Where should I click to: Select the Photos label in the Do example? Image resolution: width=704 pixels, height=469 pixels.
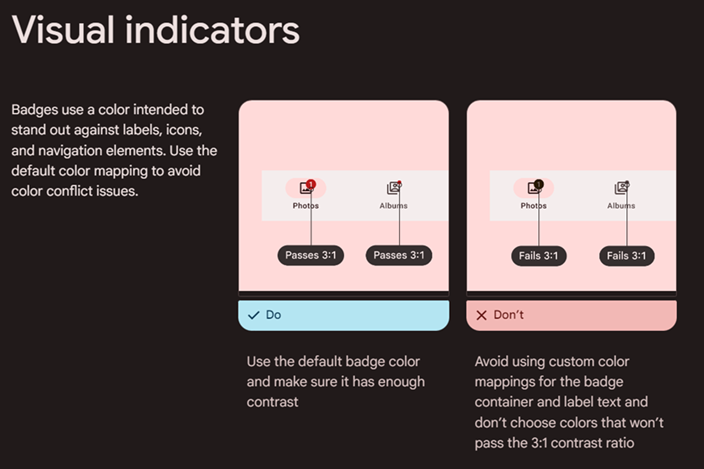point(305,206)
